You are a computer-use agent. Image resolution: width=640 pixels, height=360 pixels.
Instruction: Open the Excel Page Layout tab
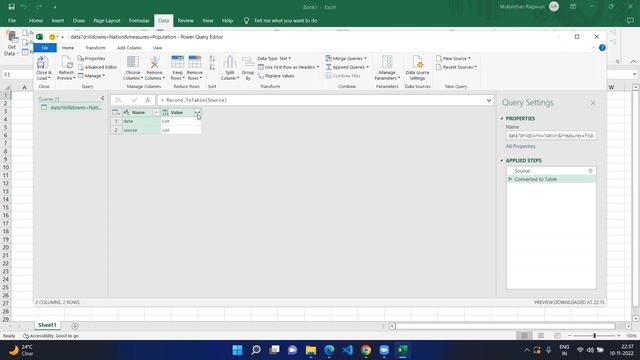[x=107, y=20]
